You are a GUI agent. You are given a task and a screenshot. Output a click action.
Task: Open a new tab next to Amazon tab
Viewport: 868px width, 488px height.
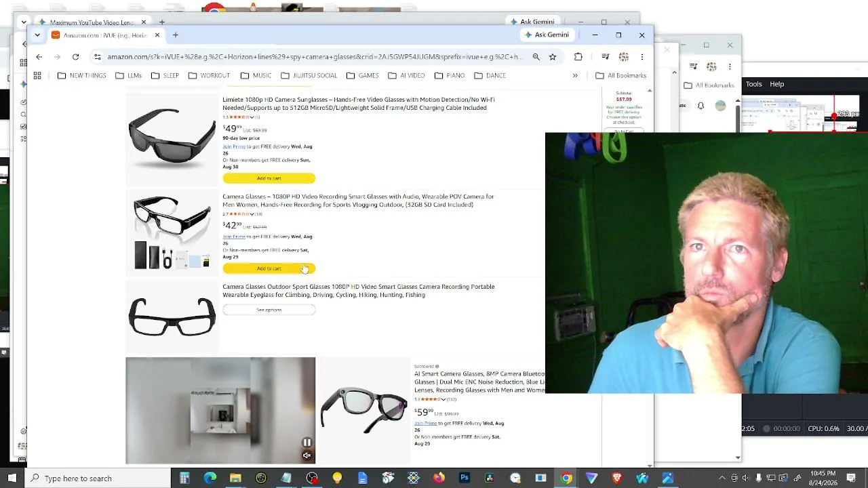pos(175,35)
